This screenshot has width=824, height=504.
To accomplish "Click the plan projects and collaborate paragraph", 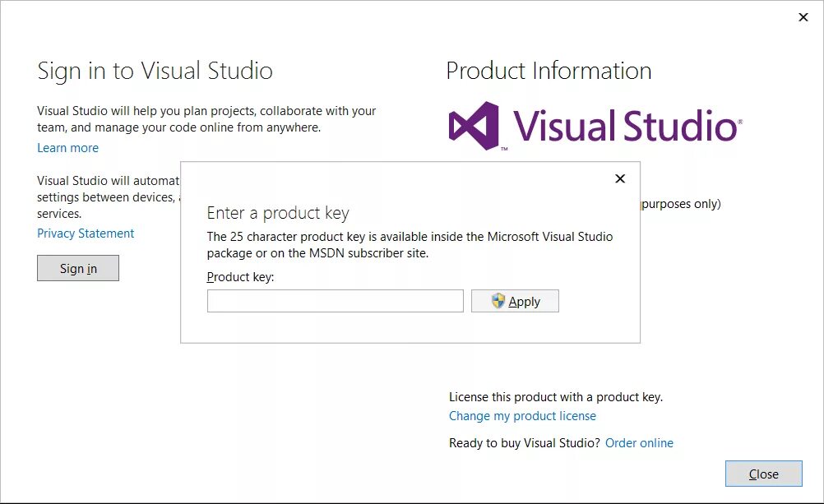I will pos(206,119).
